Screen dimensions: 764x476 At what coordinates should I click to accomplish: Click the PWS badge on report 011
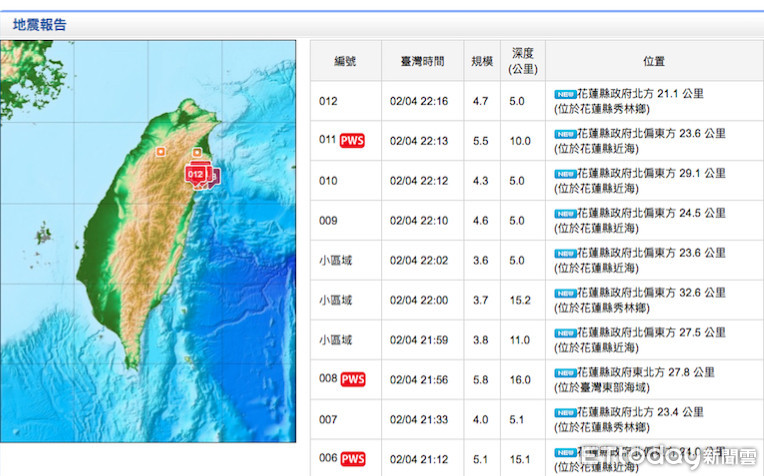[x=352, y=140]
